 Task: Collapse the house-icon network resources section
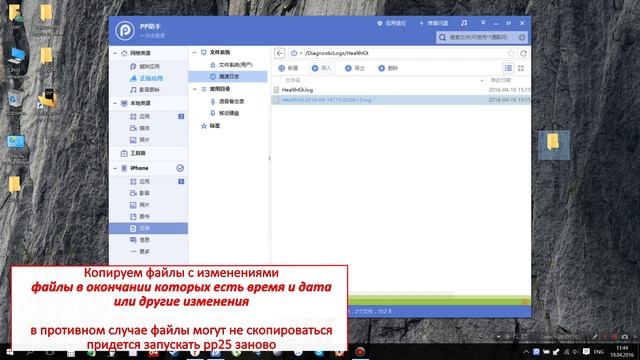(115, 53)
